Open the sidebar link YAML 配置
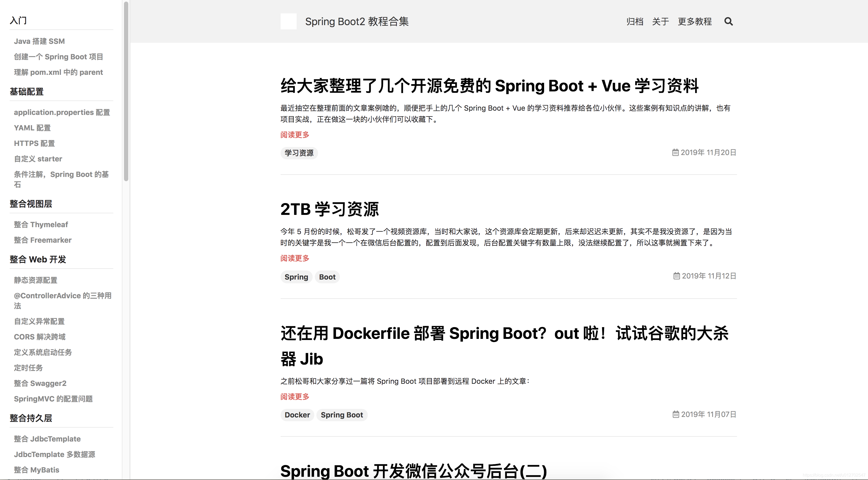This screenshot has width=868, height=480. pyautogui.click(x=32, y=128)
